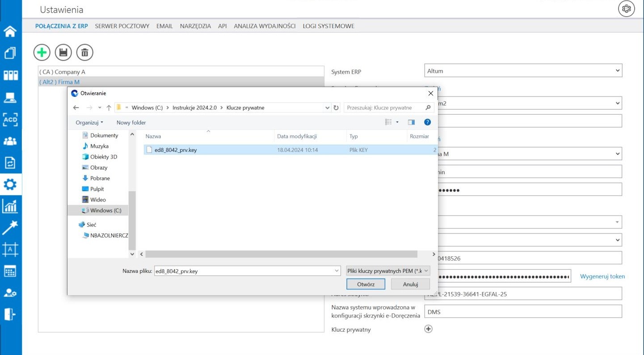Image resolution: width=644 pixels, height=355 pixels.
Task: Open the ACD sidebar icon
Action: 10,119
